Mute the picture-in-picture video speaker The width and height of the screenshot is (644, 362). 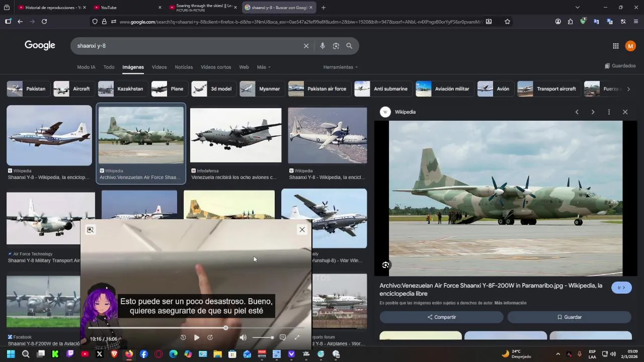[243, 337]
